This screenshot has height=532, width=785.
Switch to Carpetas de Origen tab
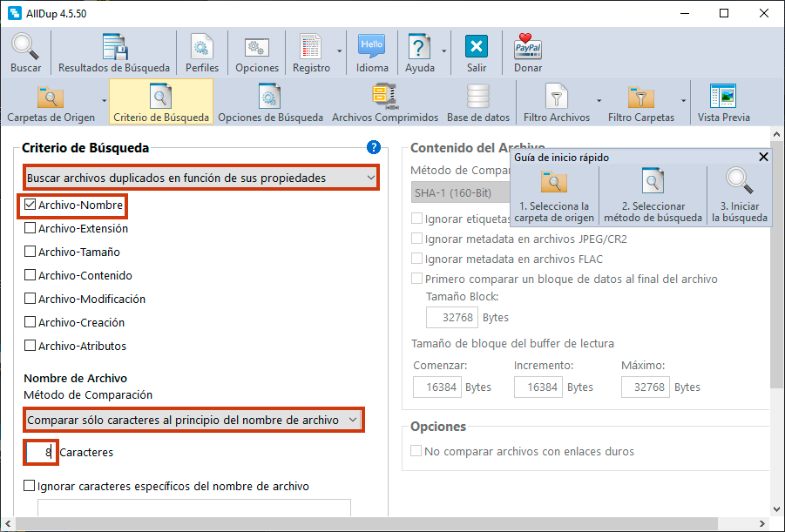(51, 103)
